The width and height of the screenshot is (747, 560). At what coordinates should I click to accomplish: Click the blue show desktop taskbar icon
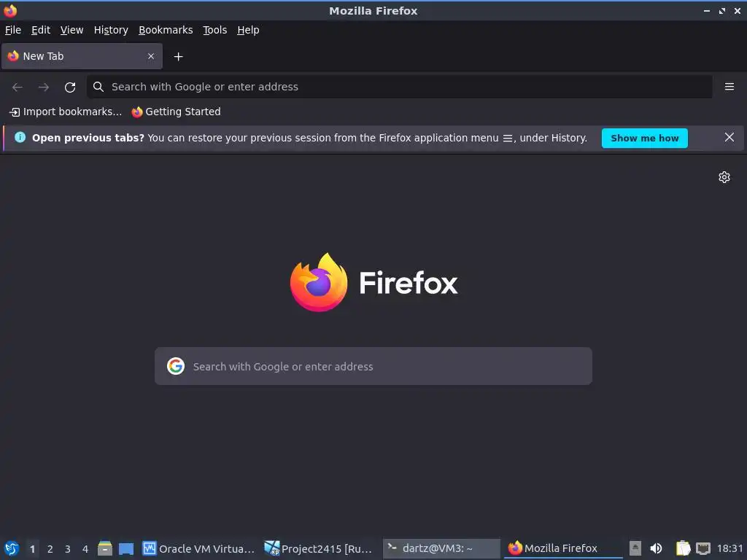click(x=125, y=549)
